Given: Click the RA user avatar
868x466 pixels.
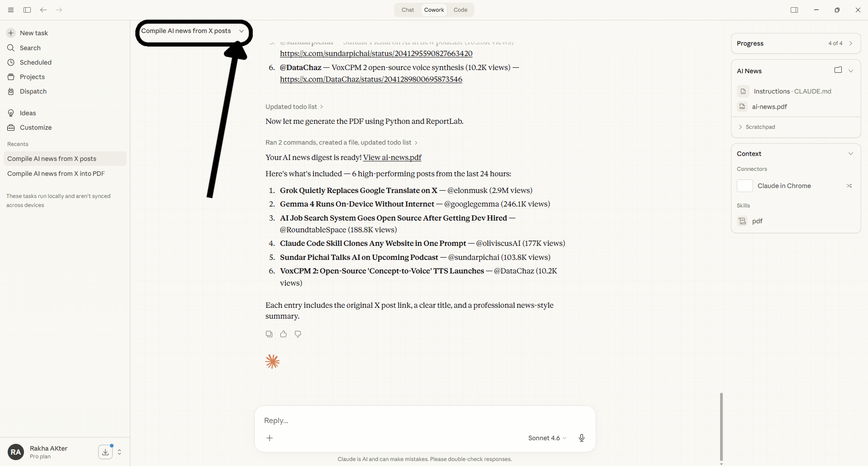Looking at the screenshot, I should (x=16, y=452).
